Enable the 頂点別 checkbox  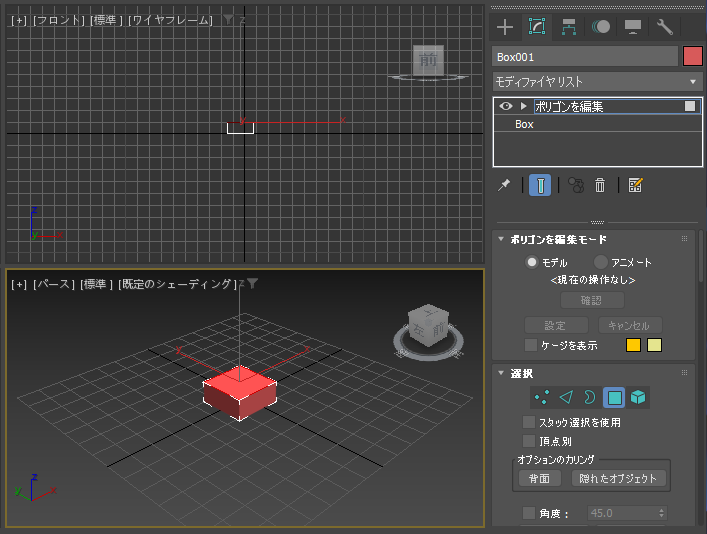(528, 441)
